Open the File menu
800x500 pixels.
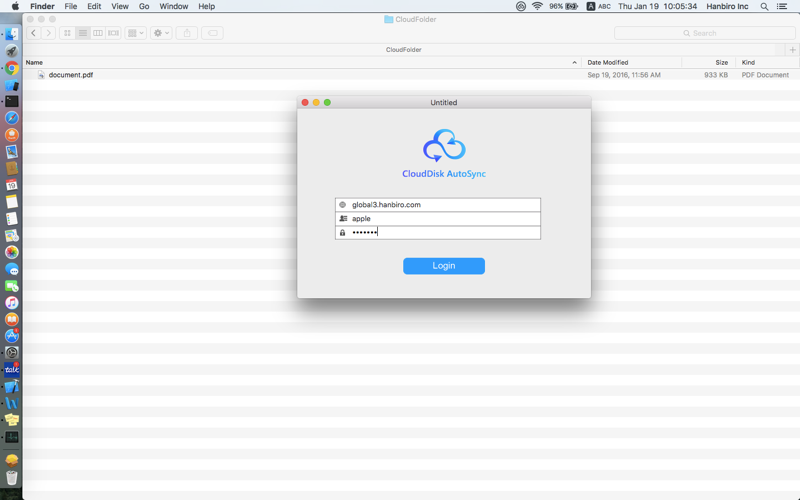point(71,6)
